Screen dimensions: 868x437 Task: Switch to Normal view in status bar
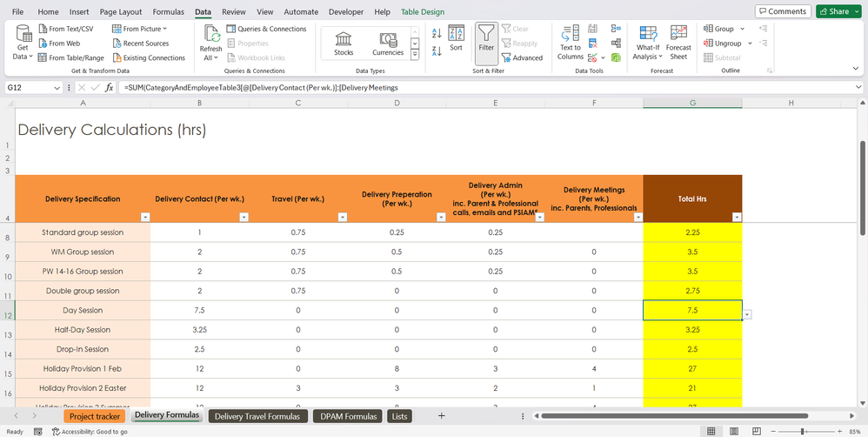[x=711, y=431]
